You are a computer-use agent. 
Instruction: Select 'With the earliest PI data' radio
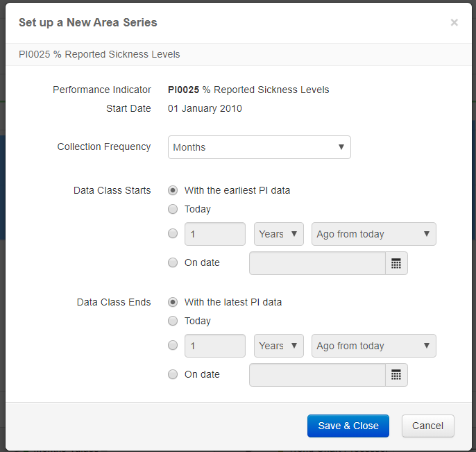(x=173, y=190)
